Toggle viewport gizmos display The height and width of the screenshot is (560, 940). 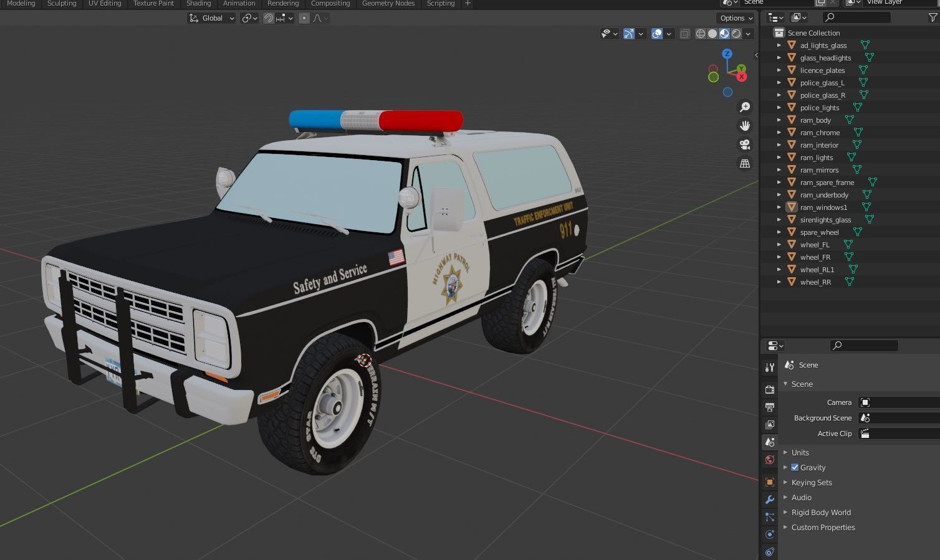(629, 34)
